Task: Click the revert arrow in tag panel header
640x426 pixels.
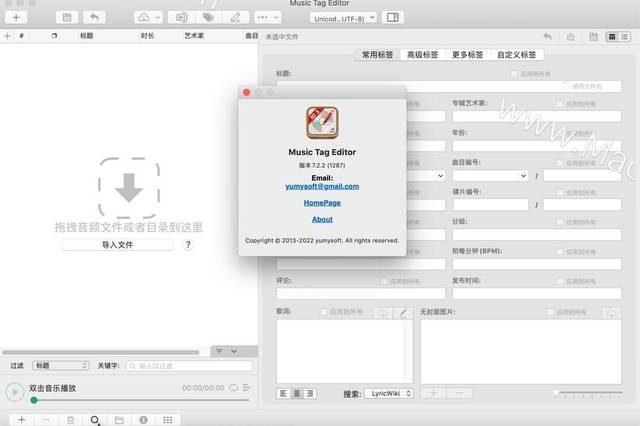Action: click(548, 37)
